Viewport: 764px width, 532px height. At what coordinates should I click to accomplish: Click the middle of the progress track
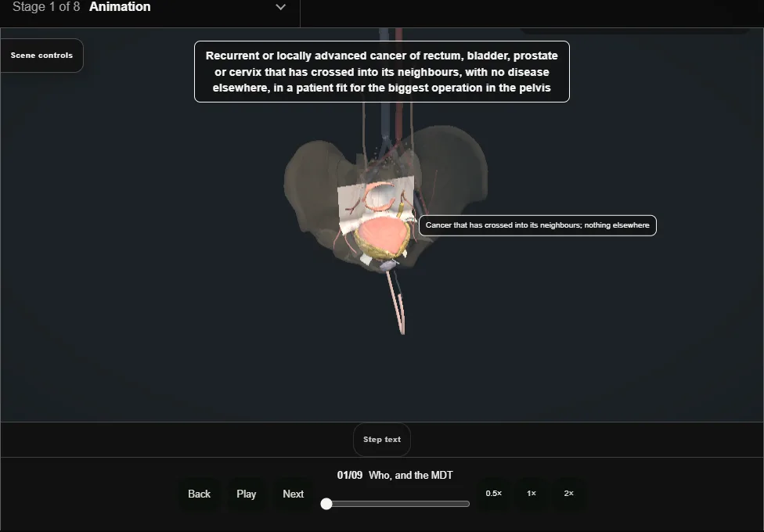click(x=395, y=504)
